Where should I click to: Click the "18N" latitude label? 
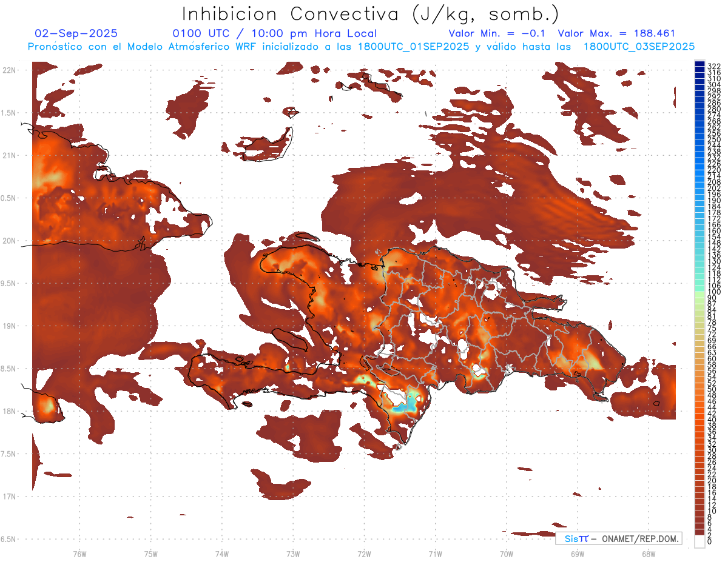click(10, 412)
